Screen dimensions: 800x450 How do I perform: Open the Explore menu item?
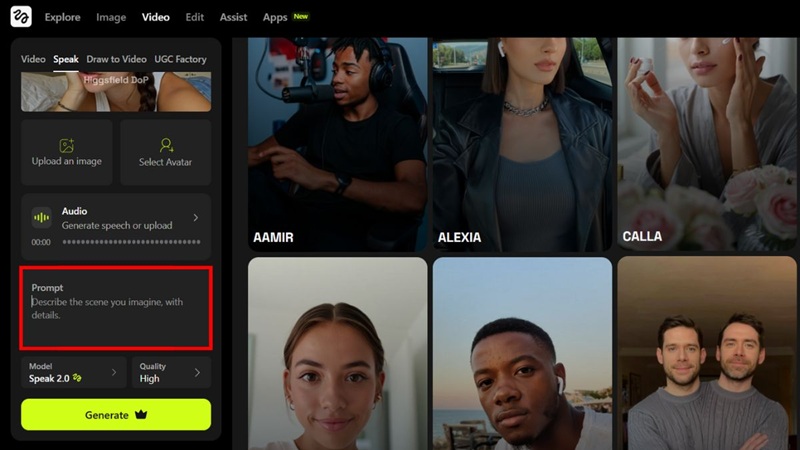point(62,17)
